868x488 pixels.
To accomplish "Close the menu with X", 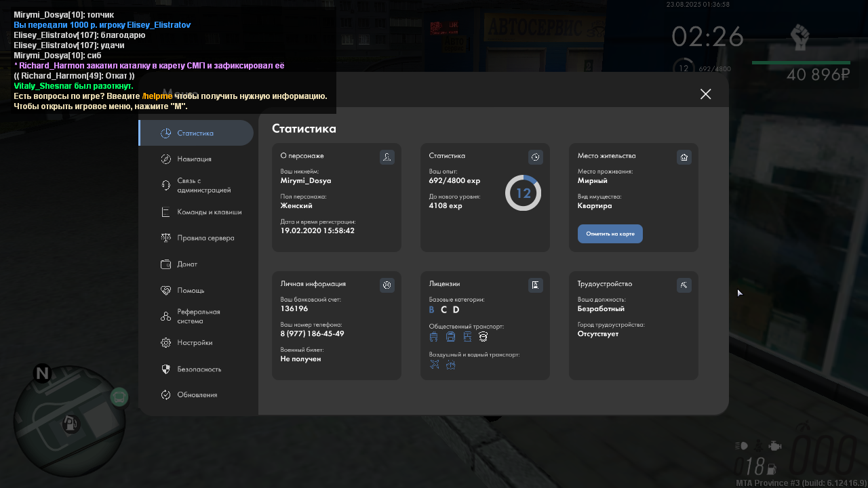I will (x=705, y=94).
